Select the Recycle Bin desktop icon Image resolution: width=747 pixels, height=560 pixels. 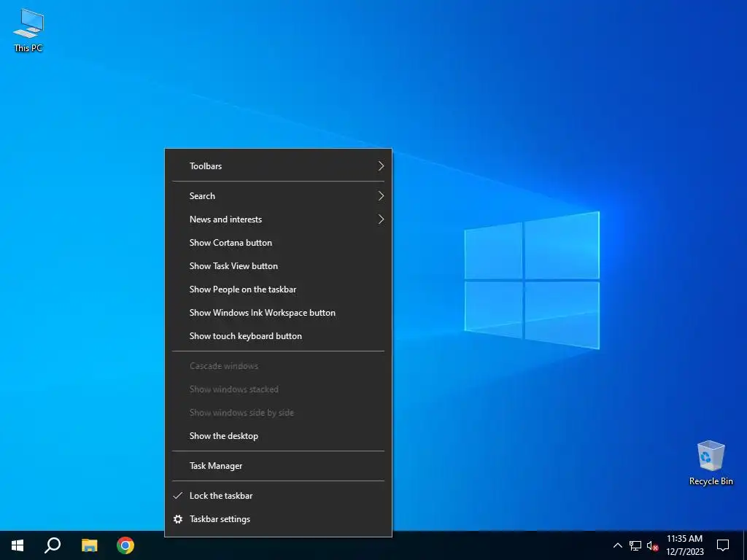coord(711,462)
